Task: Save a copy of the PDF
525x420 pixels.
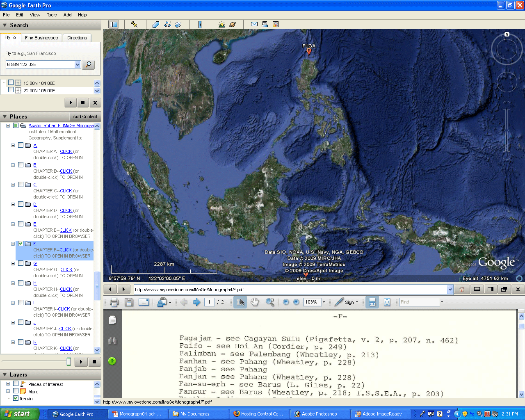Action: [x=129, y=302]
